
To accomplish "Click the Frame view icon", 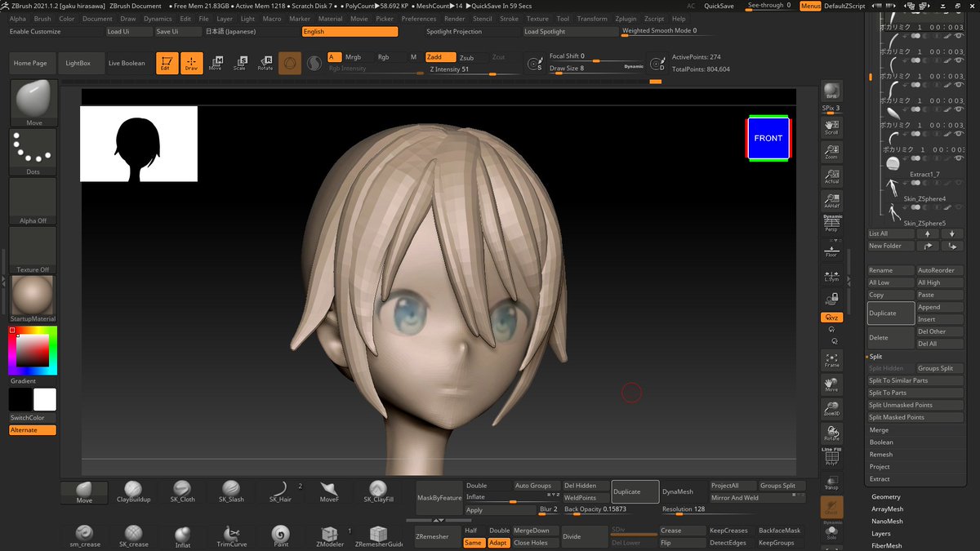I will click(831, 360).
